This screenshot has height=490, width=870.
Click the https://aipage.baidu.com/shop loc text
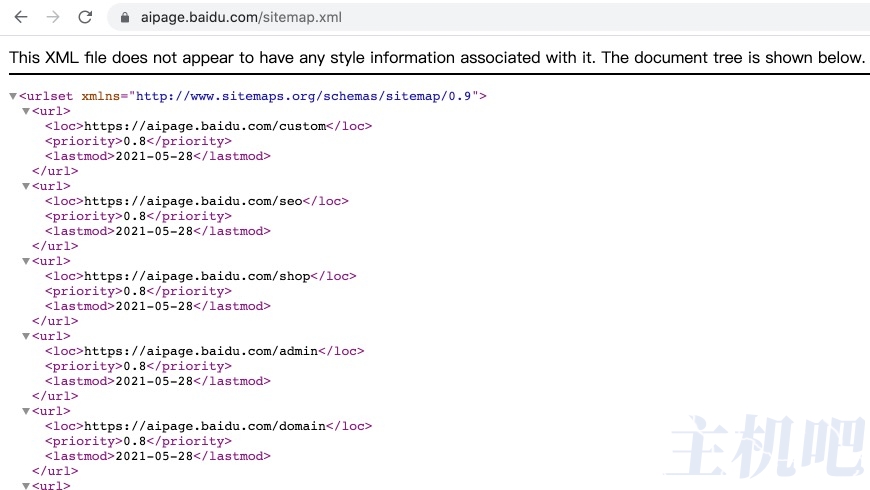click(x=197, y=276)
